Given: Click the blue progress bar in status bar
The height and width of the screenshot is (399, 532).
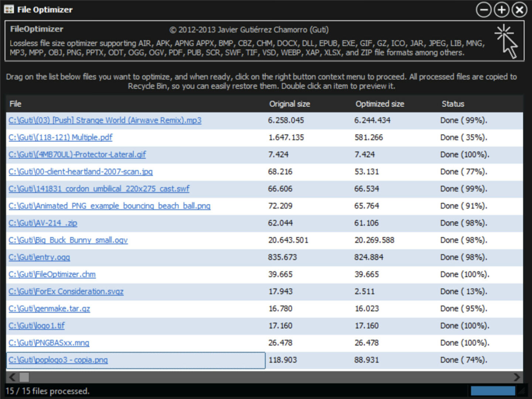Looking at the screenshot, I should pyautogui.click(x=493, y=391).
